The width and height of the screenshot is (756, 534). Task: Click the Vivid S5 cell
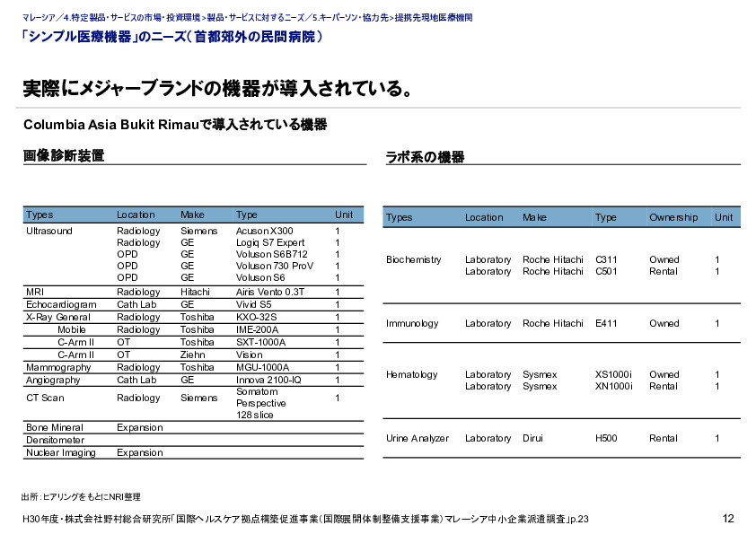(253, 304)
